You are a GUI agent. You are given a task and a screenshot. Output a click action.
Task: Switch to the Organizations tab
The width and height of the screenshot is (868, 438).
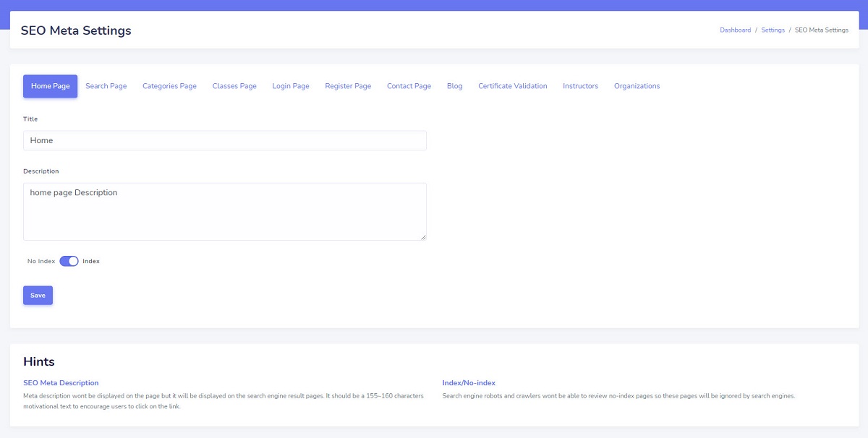click(637, 86)
